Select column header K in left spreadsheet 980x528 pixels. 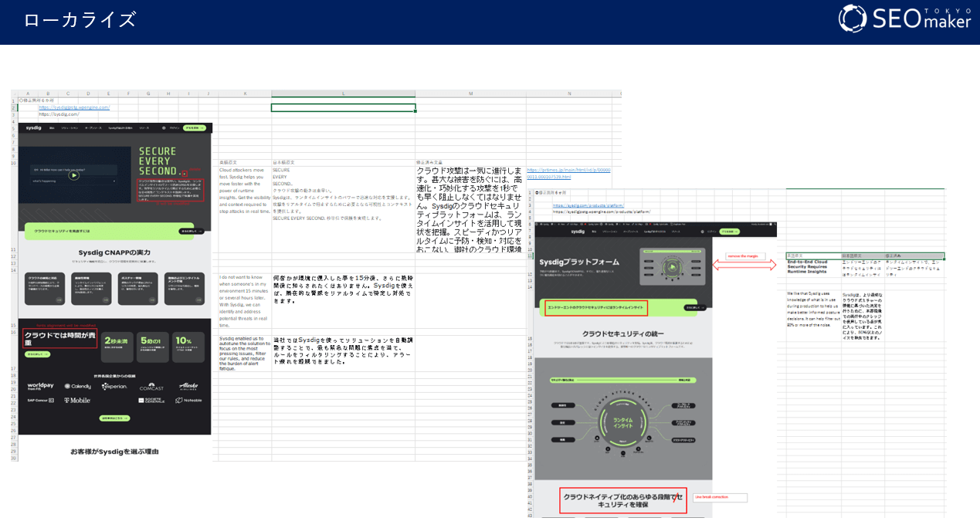click(245, 93)
